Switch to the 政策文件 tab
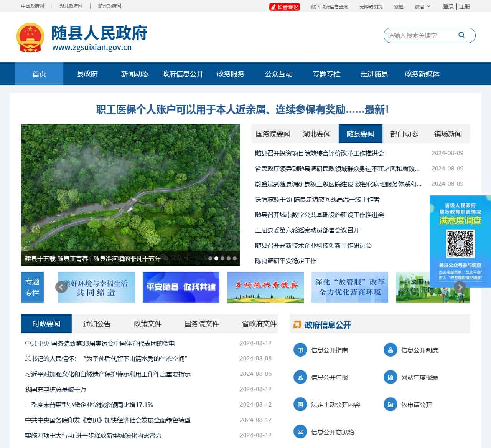Screen dimensions: 491x448 [x=148, y=324]
